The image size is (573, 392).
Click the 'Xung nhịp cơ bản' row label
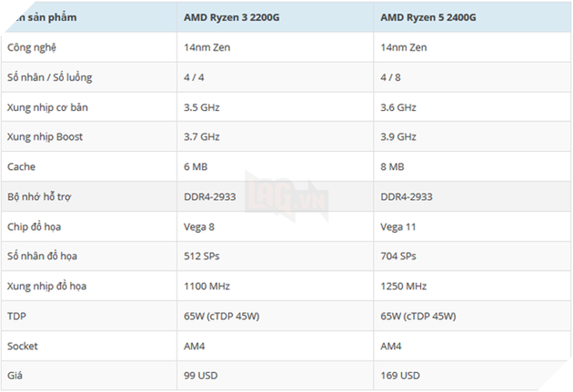pyautogui.click(x=47, y=107)
